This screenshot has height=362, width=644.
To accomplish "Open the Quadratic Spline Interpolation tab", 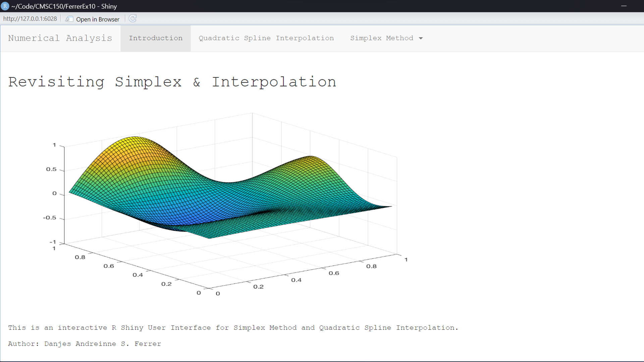I will click(266, 38).
